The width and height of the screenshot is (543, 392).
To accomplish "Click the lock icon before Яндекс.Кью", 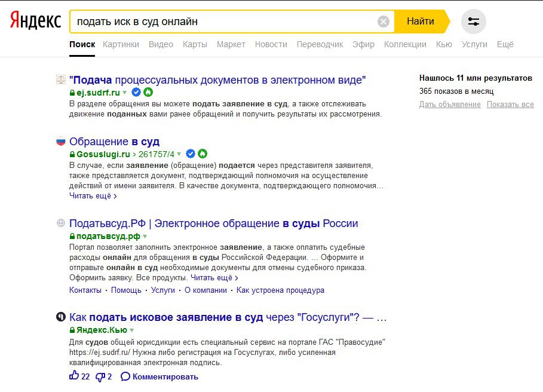I will pyautogui.click(x=72, y=330).
